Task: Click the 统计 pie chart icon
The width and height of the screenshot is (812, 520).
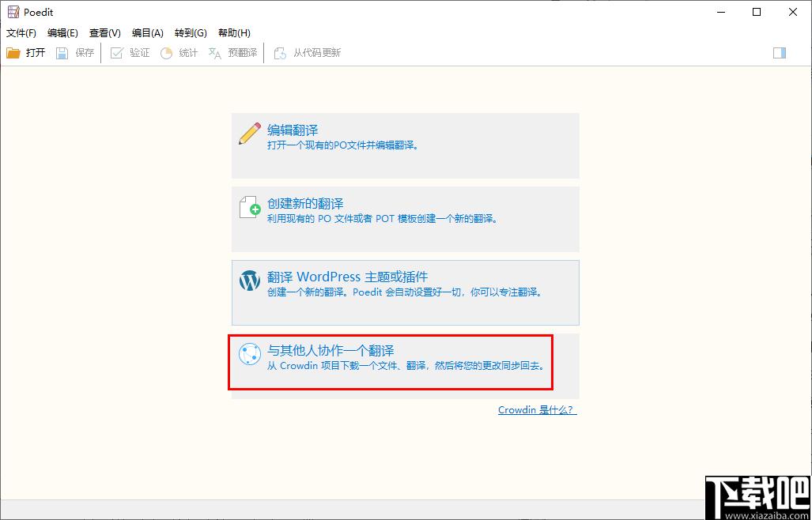Action: click(166, 53)
